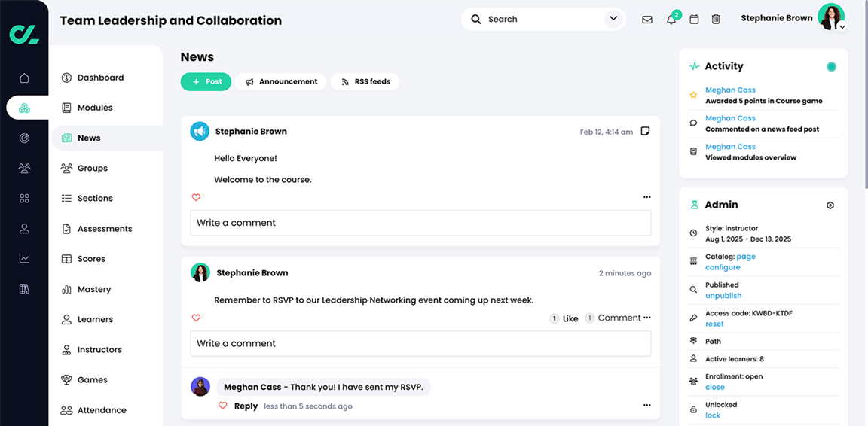The width and height of the screenshot is (868, 426).
Task: Click the four-squares apps icon in sidebar
Action: tap(24, 198)
